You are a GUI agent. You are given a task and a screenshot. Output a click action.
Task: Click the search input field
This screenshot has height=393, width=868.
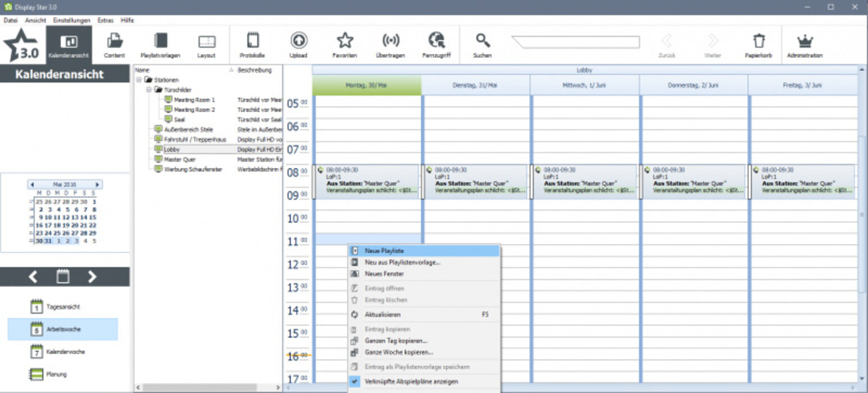(x=575, y=42)
